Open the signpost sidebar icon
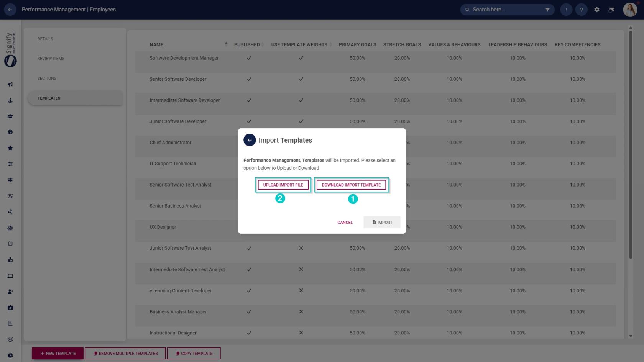The image size is (644, 362). [x=10, y=180]
